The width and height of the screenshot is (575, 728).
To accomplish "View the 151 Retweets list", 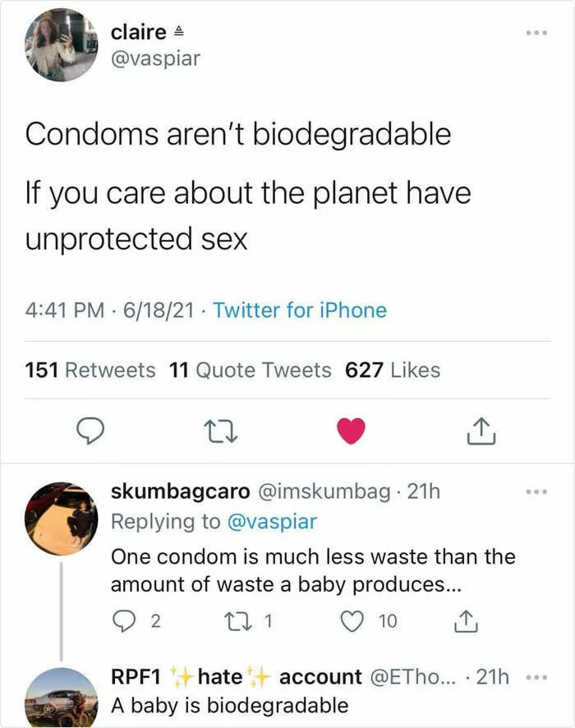I will (x=90, y=371).
